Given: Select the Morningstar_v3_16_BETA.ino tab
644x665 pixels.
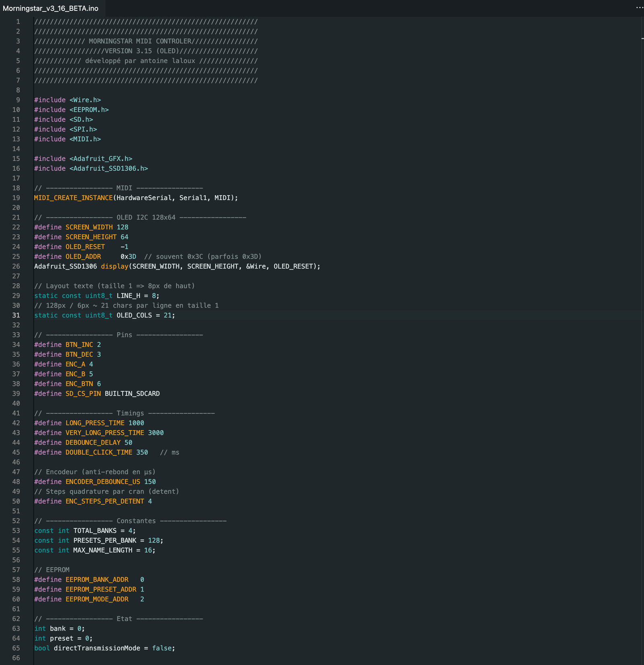Looking at the screenshot, I should coord(50,8).
